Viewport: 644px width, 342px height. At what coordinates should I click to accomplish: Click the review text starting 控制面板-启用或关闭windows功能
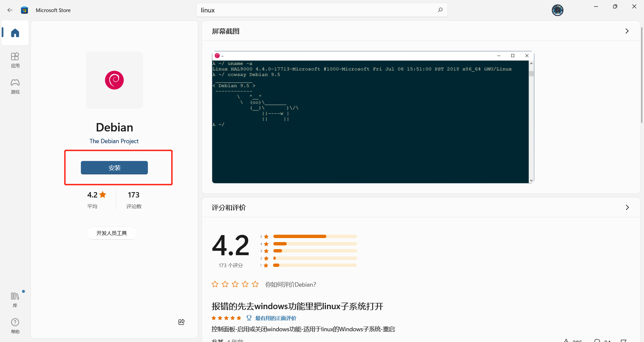click(x=303, y=329)
